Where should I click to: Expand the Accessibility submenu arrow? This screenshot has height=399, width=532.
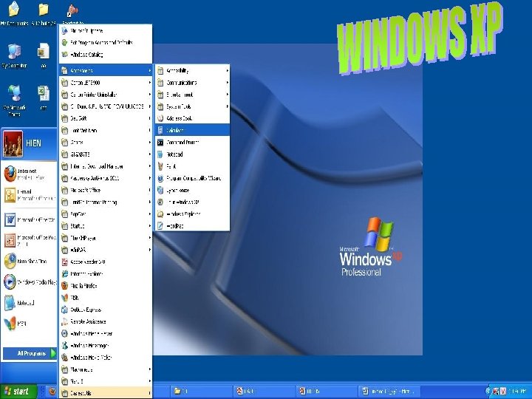228,71
